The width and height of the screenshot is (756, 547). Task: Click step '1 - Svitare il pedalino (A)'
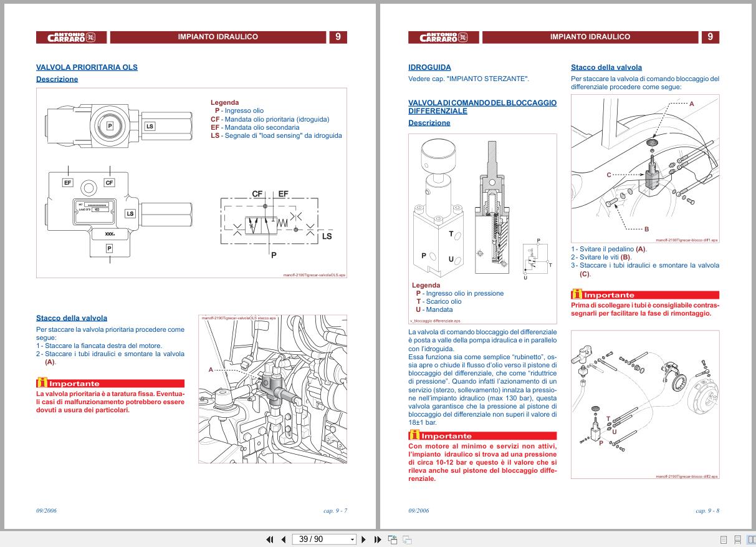pyautogui.click(x=609, y=249)
